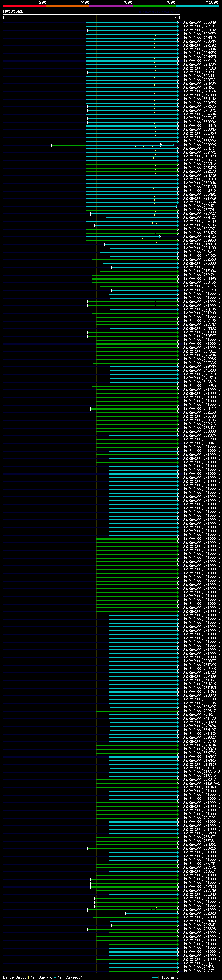
Task: Select hit label UniRef100_B9FTY9
Action: [199, 290]
